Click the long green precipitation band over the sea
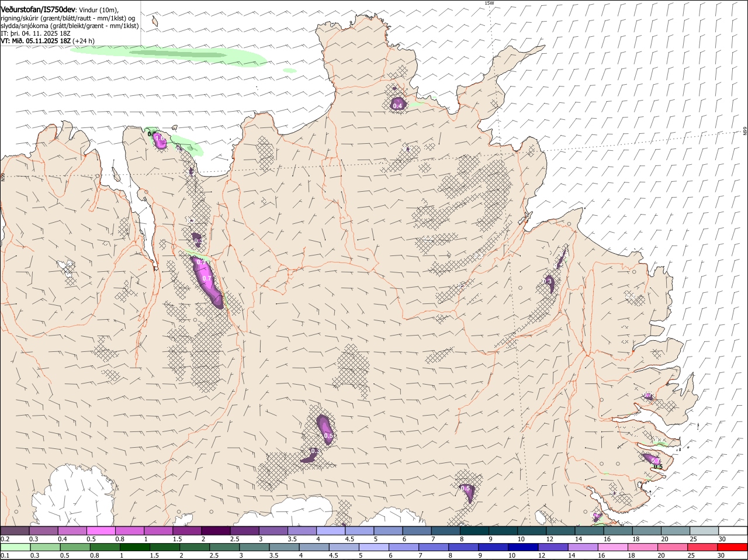748x560 pixels. click(168, 55)
